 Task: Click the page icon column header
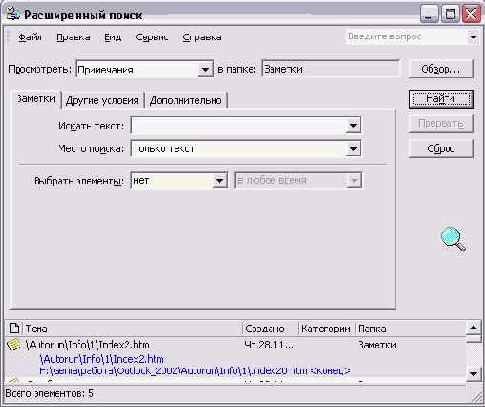tap(14, 328)
